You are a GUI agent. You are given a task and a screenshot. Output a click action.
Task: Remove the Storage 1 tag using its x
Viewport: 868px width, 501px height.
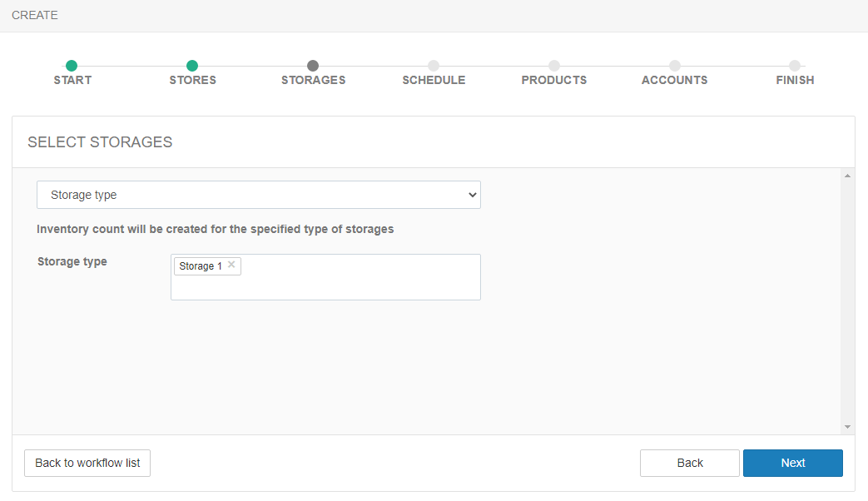coord(231,265)
